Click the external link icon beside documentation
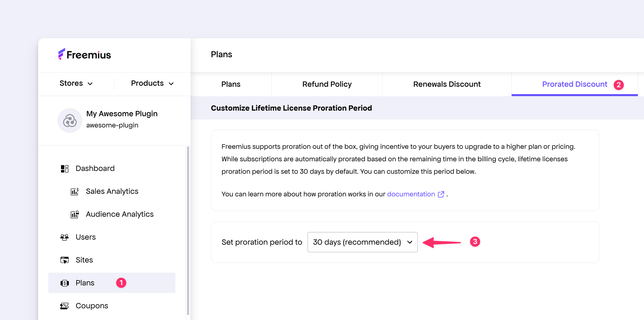 click(x=441, y=194)
